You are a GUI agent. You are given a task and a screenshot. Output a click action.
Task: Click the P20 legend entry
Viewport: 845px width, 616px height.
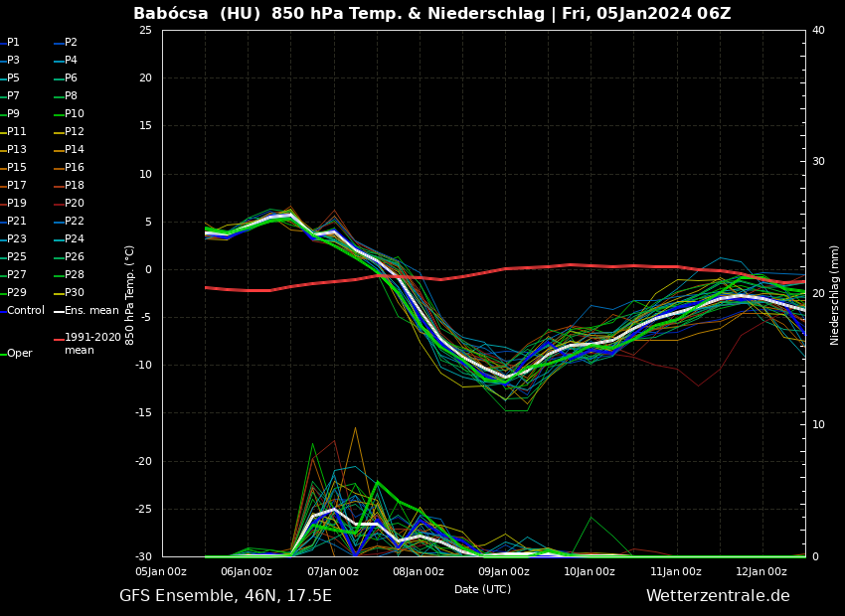[75, 204]
